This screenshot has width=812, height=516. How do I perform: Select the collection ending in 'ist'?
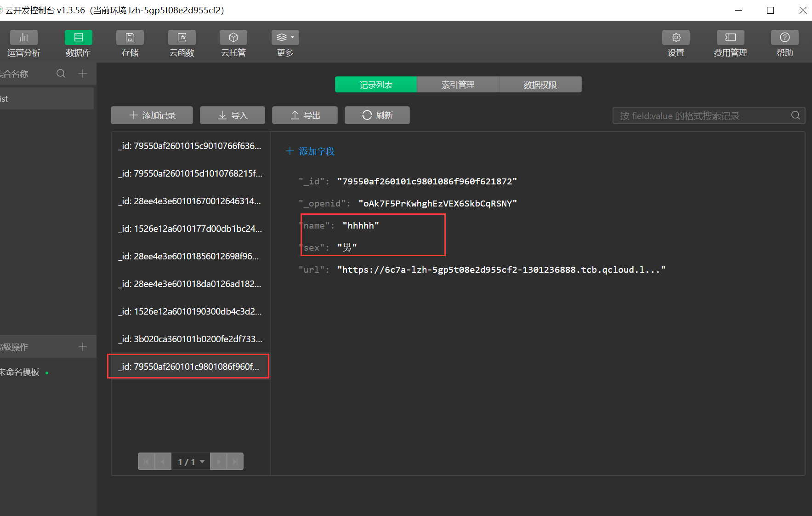tap(46, 98)
